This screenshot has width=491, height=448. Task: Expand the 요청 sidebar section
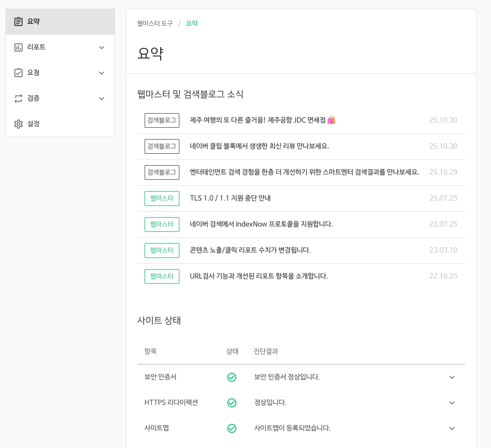click(101, 73)
